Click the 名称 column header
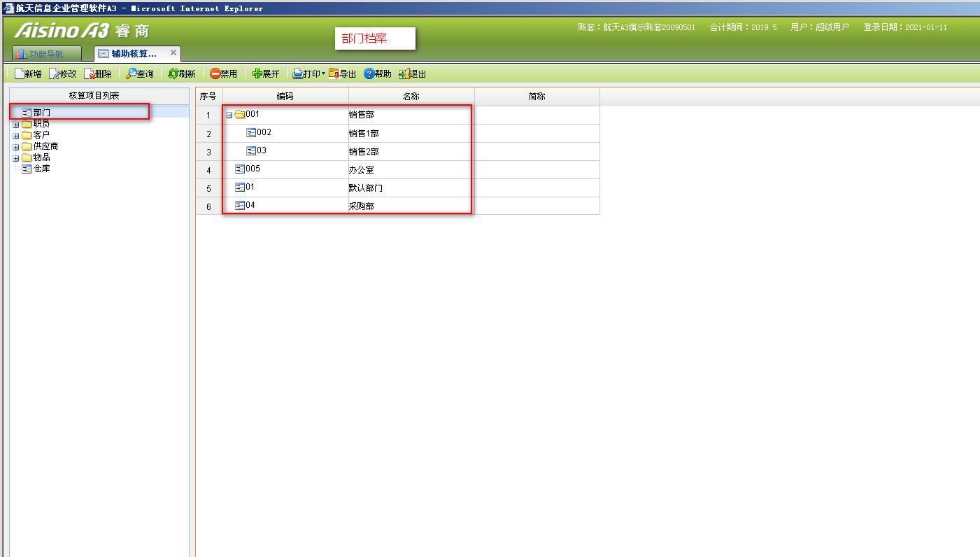The height and width of the screenshot is (557, 980). pos(411,97)
